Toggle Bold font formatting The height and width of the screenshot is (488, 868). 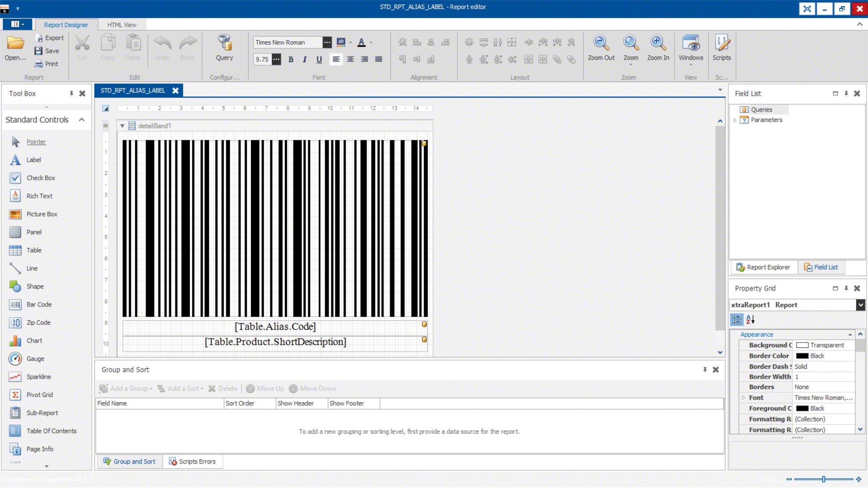point(291,59)
